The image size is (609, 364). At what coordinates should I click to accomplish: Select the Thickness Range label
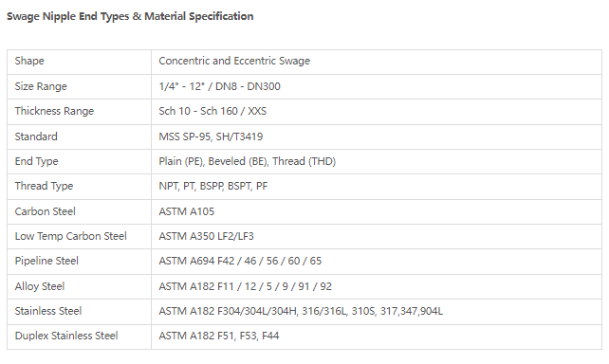[x=54, y=111]
